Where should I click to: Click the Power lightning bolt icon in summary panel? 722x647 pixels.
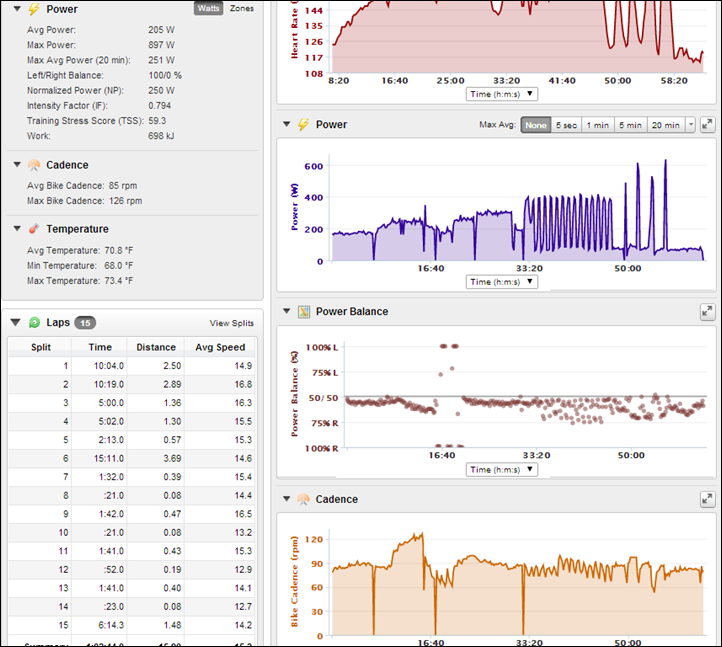point(34,9)
